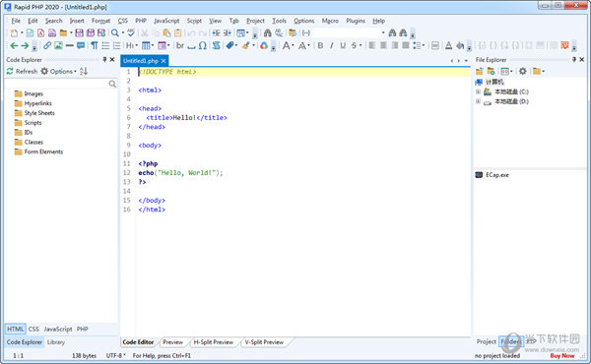Click the Open folder toolbar icon

click(x=63, y=33)
